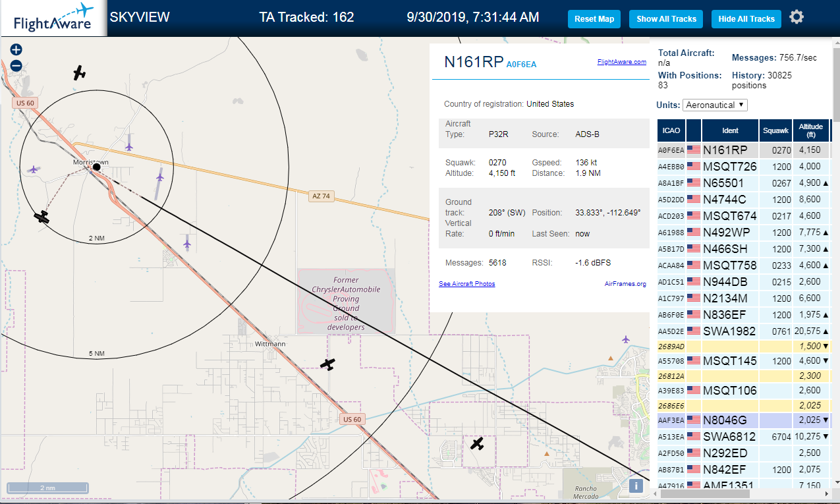Select black aircraft icon north of Morristown
This screenshot has width=840, height=504.
pos(80,72)
